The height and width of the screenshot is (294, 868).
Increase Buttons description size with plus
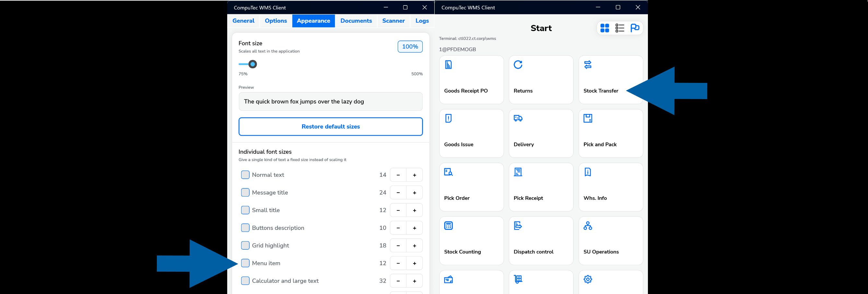[x=415, y=228]
